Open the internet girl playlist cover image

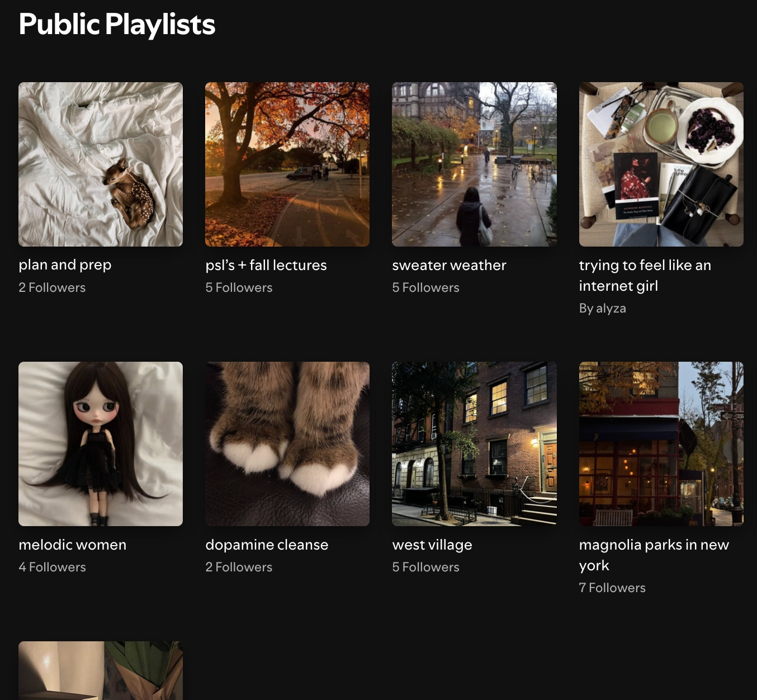coord(661,164)
